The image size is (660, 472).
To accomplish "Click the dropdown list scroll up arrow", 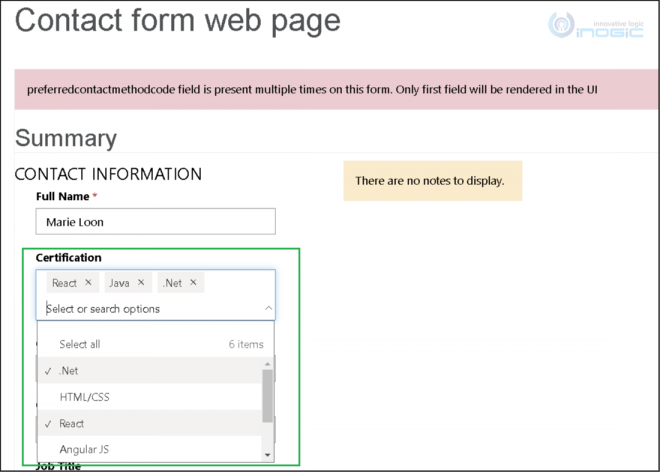I will tap(268, 364).
